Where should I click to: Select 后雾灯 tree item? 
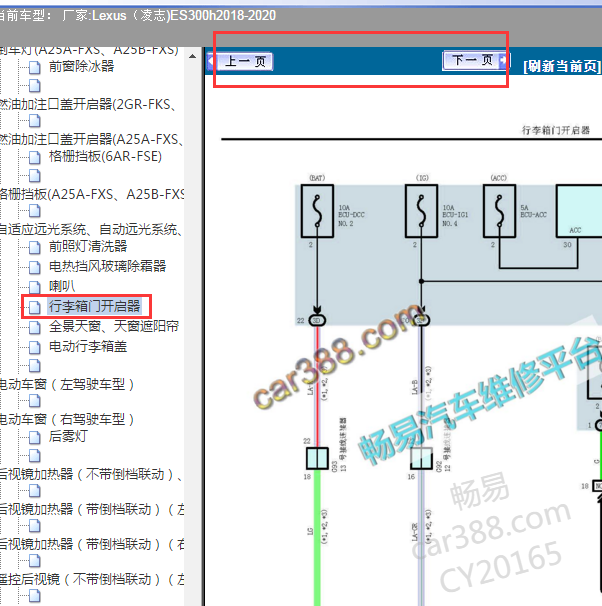click(68, 437)
